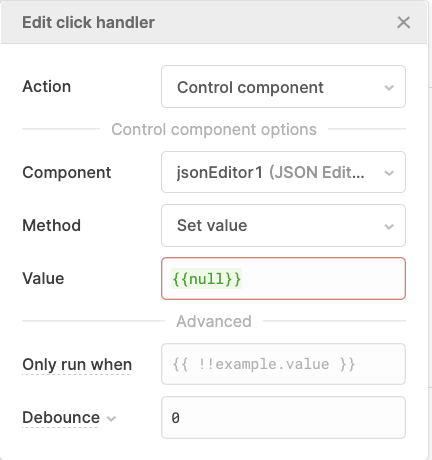Image resolution: width=432 pixels, height=460 pixels.
Task: Click the Action field label
Action: pyautogui.click(x=46, y=87)
